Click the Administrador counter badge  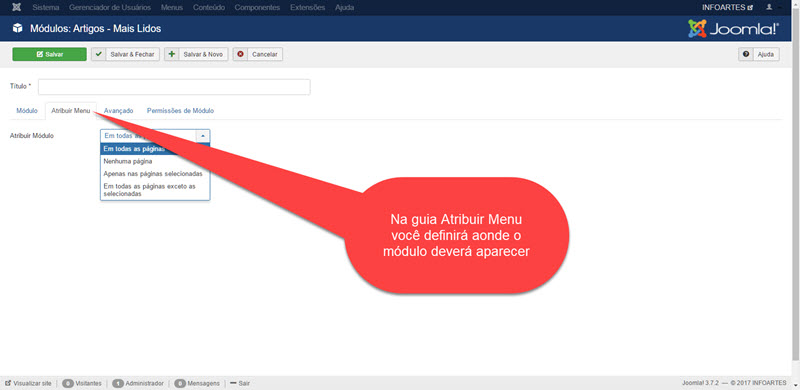pyautogui.click(x=118, y=383)
